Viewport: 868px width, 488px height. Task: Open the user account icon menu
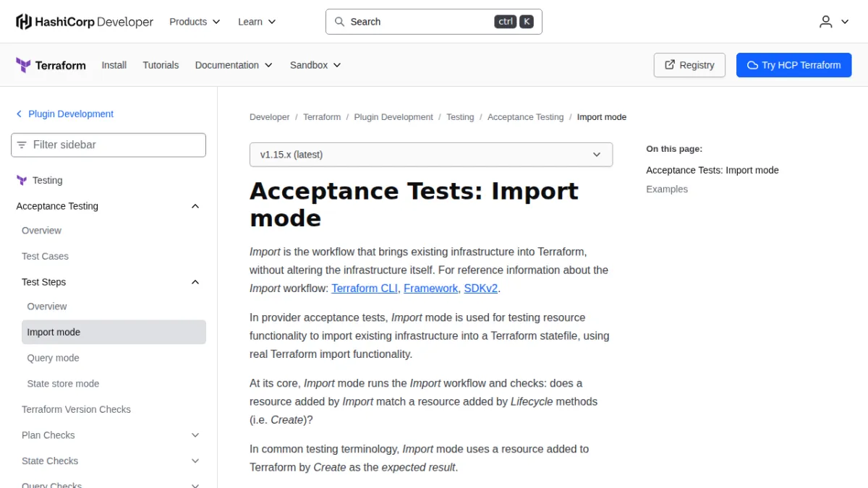coord(834,22)
